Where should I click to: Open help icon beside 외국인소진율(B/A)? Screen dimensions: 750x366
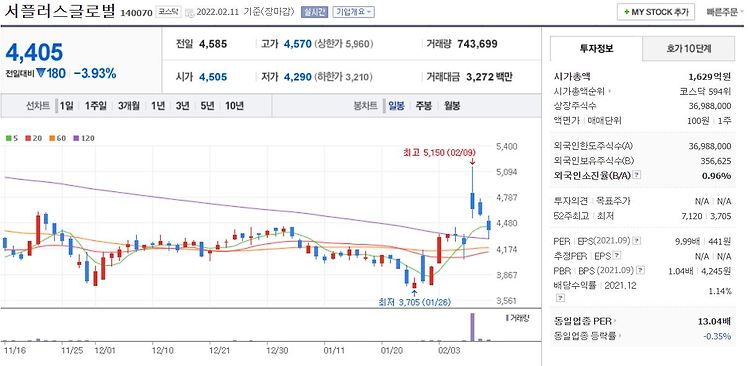tap(637, 176)
